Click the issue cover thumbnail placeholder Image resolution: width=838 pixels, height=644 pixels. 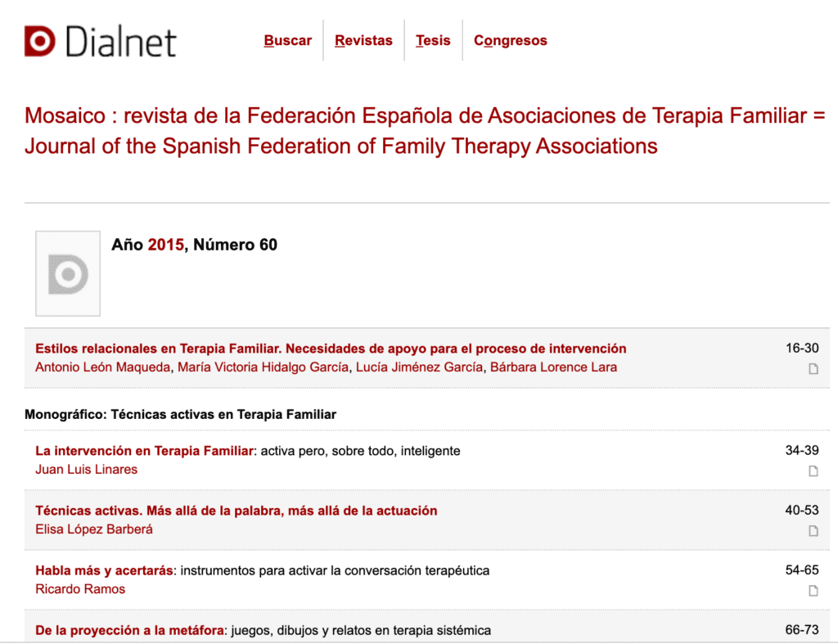tap(68, 273)
